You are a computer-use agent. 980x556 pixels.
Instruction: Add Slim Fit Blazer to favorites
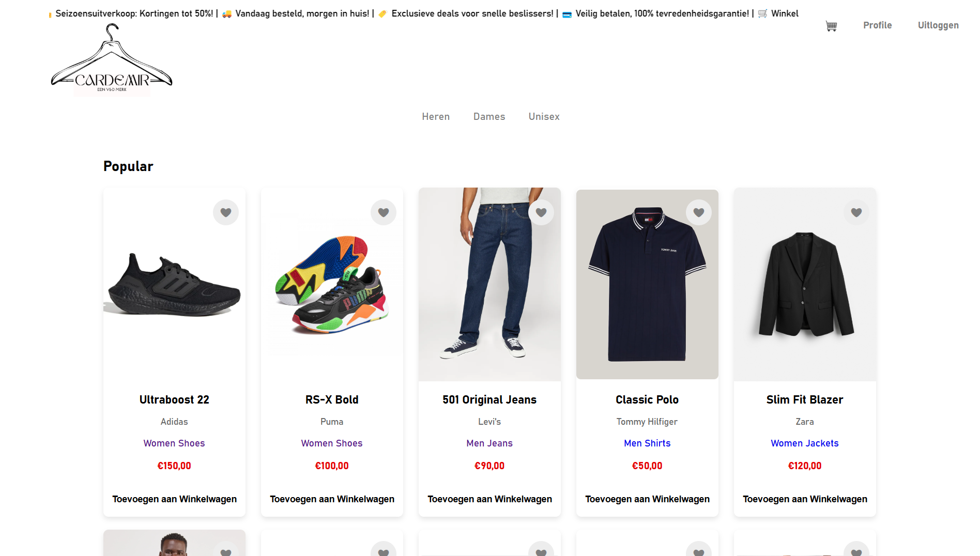[856, 212]
